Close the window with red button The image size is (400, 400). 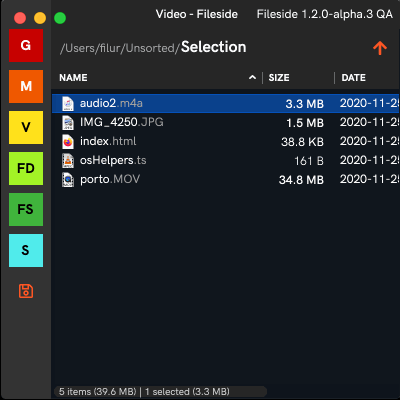(20, 18)
